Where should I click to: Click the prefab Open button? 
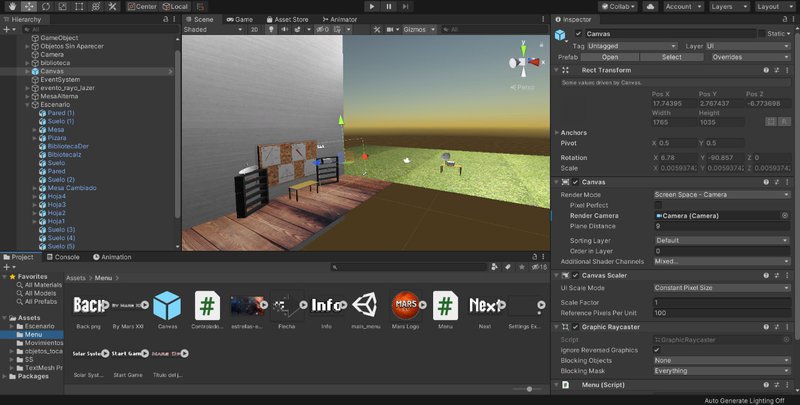click(x=610, y=57)
